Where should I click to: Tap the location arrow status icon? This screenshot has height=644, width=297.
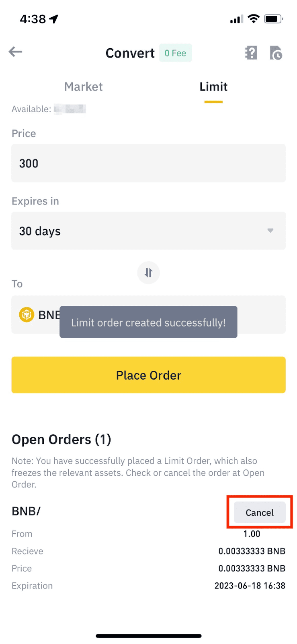tap(53, 19)
